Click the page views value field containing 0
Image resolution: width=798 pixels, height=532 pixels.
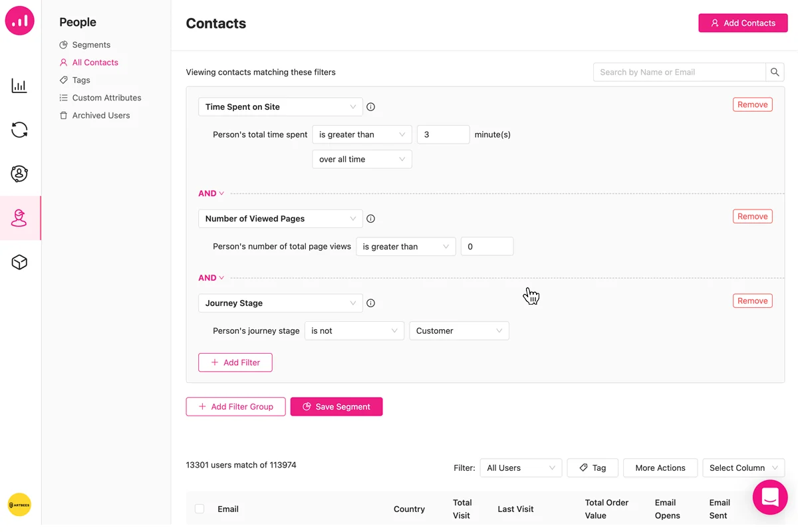click(x=487, y=247)
